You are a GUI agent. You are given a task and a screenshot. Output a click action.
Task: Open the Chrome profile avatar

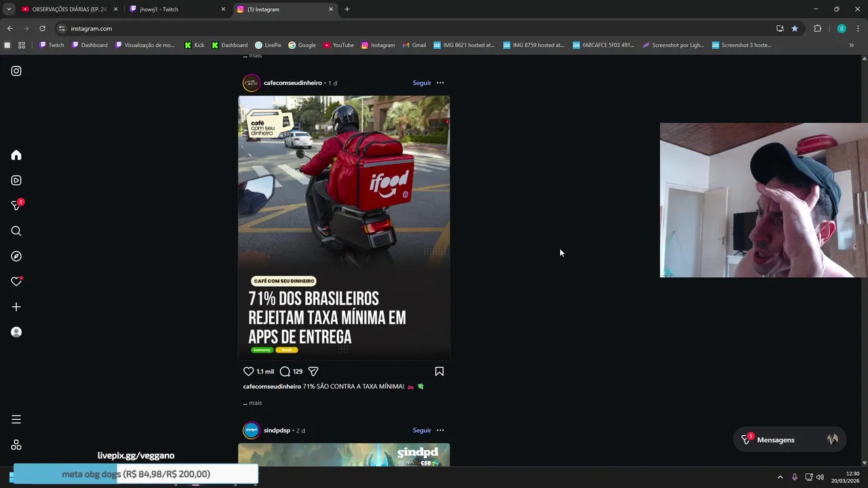[x=842, y=28]
